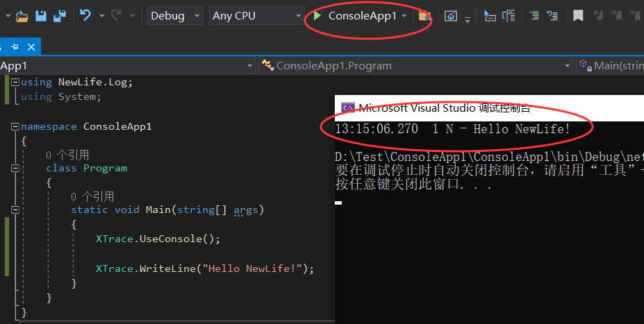Image resolution: width=644 pixels, height=324 pixels.
Task: Comment out the selected lines
Action: pyautogui.click(x=534, y=16)
